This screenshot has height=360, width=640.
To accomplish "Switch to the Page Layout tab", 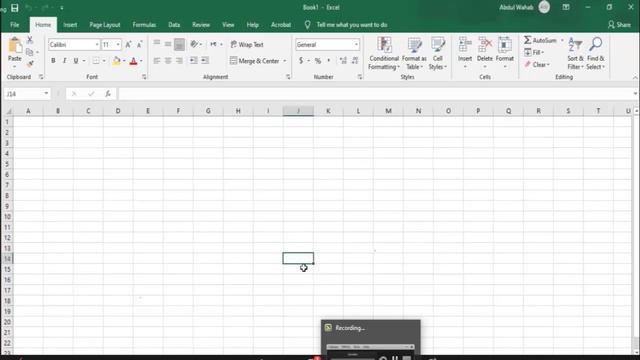I will 105,25.
